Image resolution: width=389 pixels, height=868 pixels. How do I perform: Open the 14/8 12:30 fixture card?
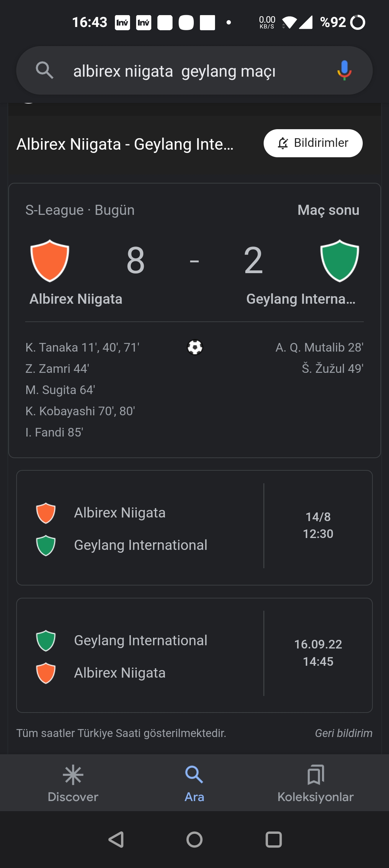click(x=194, y=528)
